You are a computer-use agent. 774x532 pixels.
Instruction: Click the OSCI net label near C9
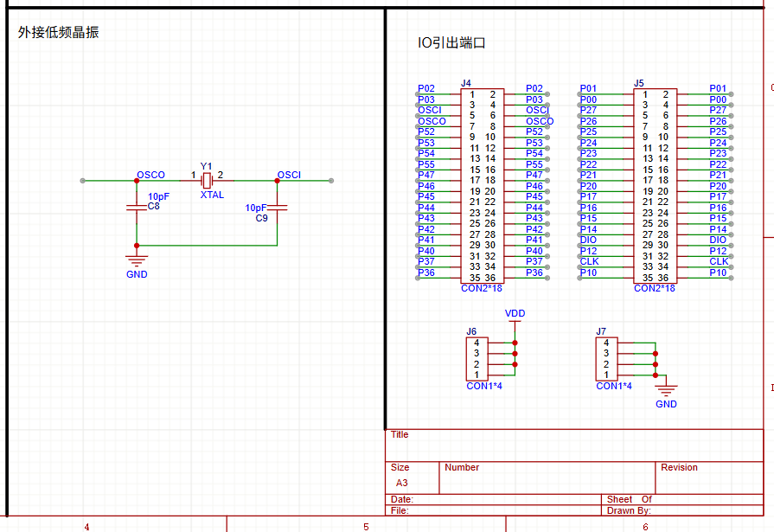(x=289, y=175)
